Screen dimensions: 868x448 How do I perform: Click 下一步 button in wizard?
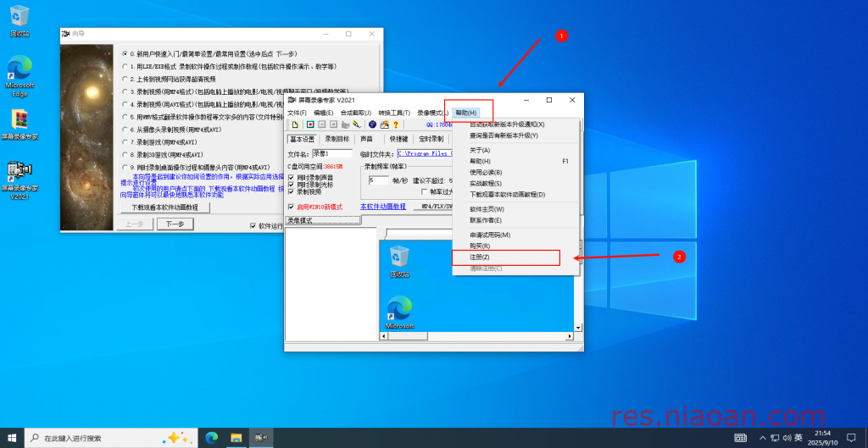tap(175, 224)
